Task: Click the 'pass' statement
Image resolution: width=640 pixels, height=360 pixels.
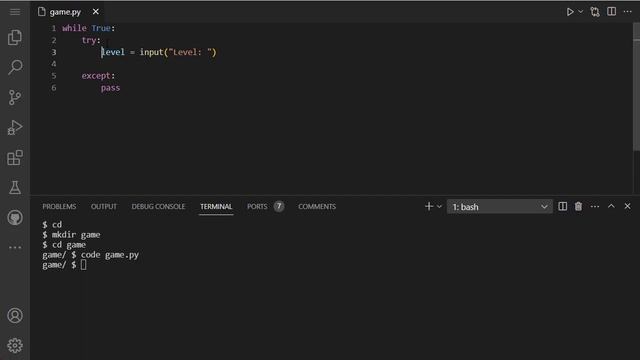Action: (110, 88)
